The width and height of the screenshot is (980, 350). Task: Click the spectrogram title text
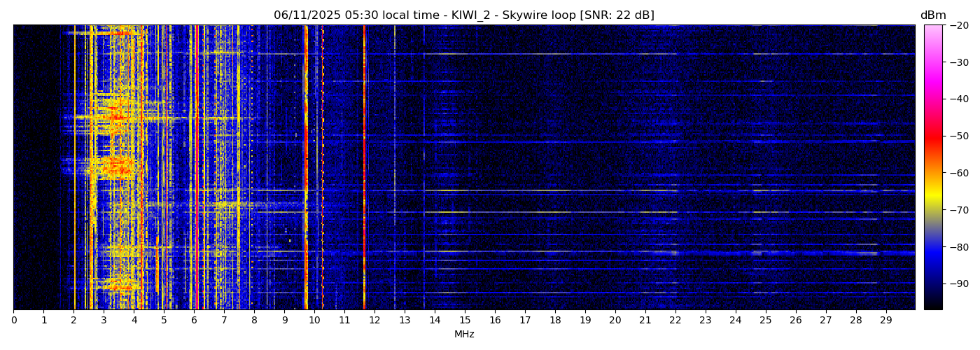463,15
